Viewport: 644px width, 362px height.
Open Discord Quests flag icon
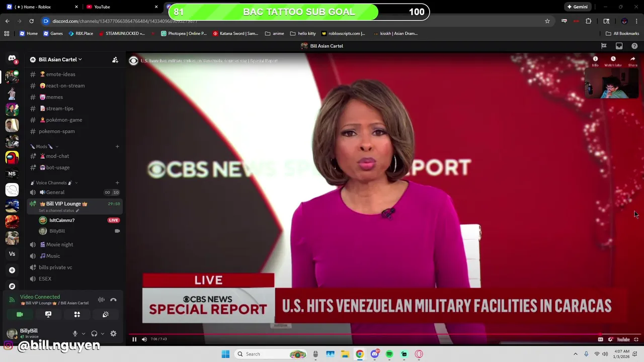(604, 46)
